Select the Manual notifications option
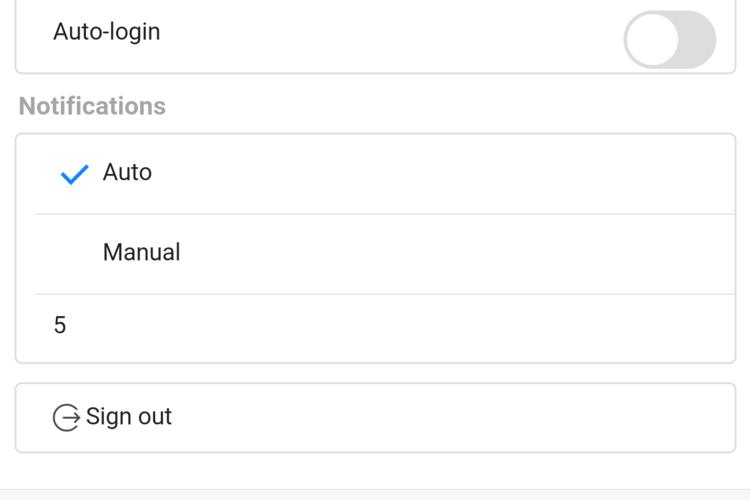Viewport: 750px width, 500px height. [375, 254]
